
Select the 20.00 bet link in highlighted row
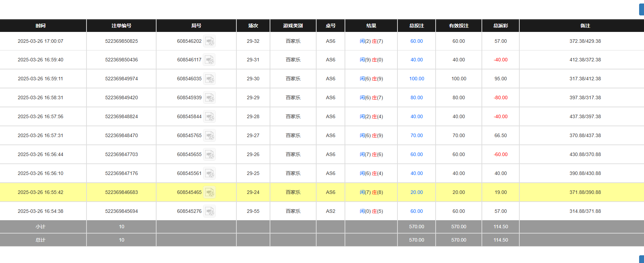pyautogui.click(x=416, y=192)
